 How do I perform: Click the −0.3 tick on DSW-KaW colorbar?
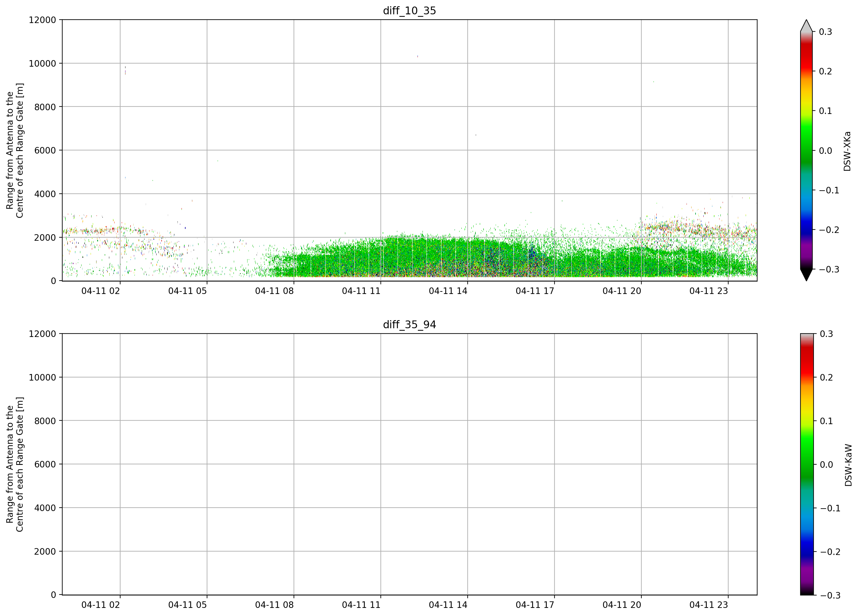point(830,595)
